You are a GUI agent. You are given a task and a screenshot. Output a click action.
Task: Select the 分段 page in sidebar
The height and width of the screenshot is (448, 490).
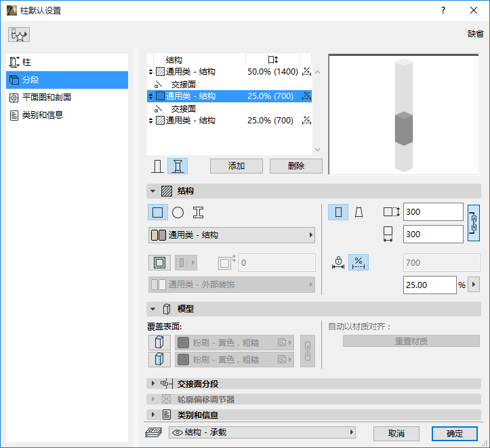[x=67, y=80]
